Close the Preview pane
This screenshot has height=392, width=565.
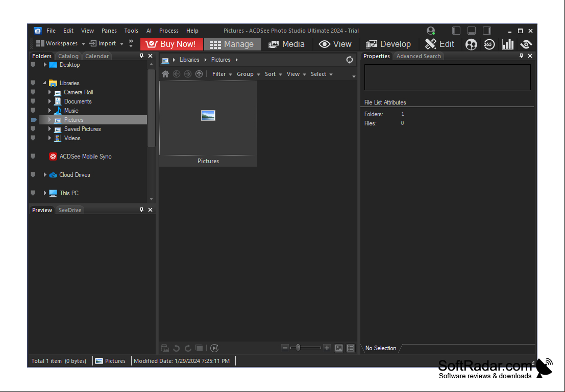[x=150, y=210]
